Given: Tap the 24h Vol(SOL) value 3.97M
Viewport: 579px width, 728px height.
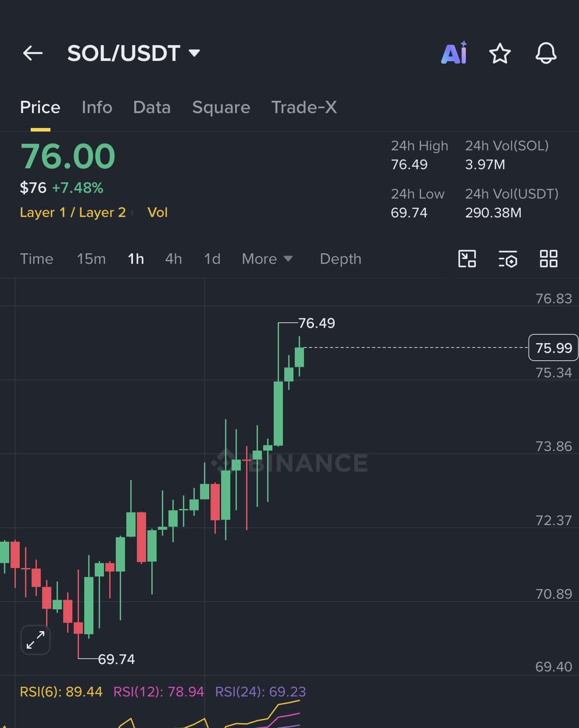Looking at the screenshot, I should 485,165.
